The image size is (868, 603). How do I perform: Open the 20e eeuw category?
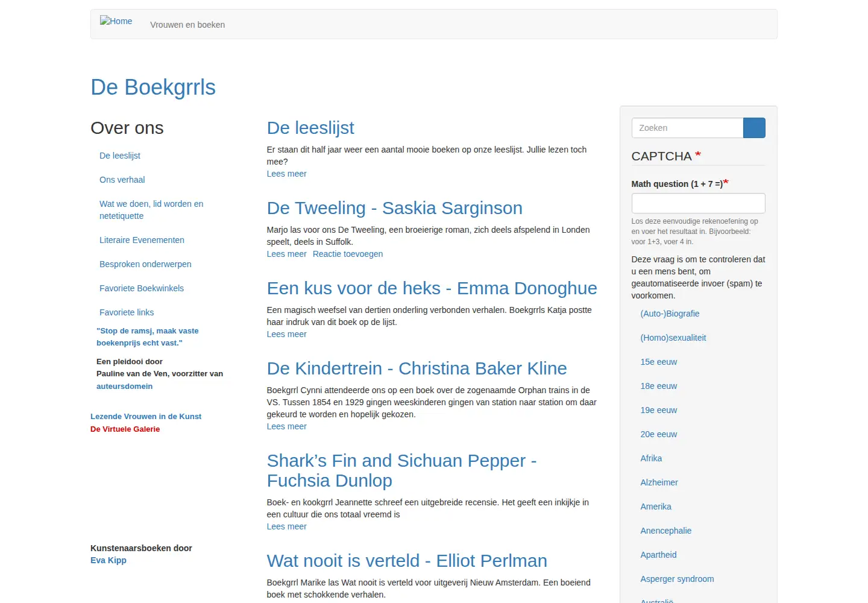pyautogui.click(x=659, y=434)
